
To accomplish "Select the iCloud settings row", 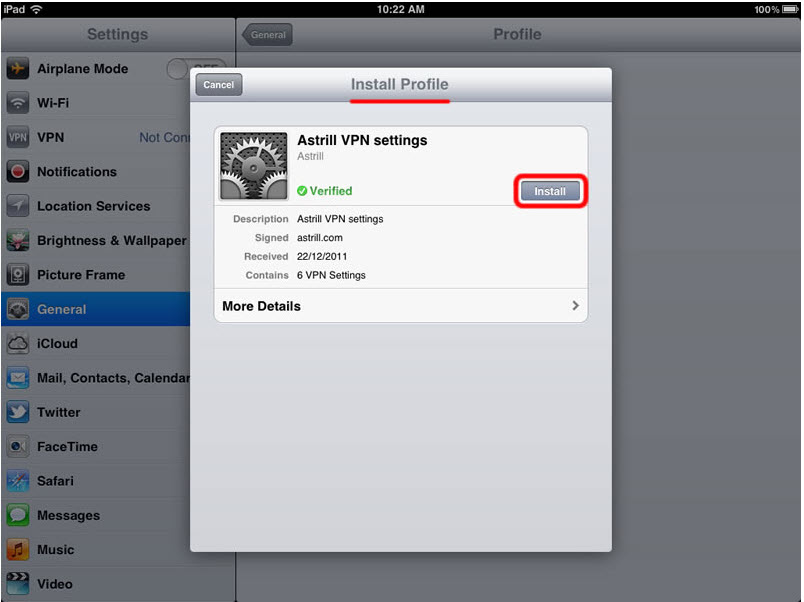I will tap(96, 343).
